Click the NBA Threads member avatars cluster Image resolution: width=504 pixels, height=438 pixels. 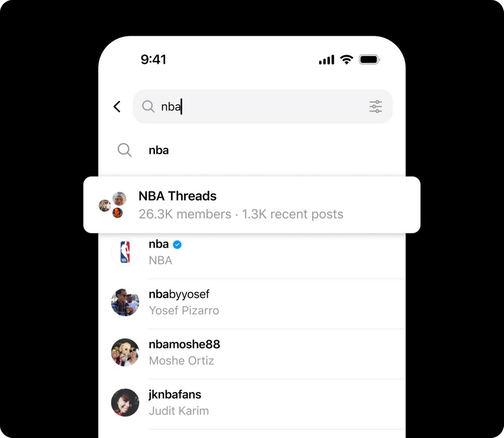click(112, 205)
